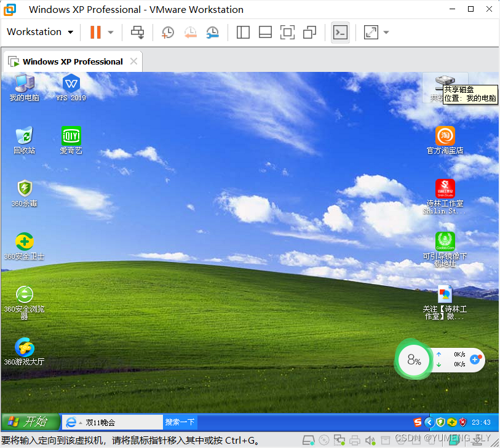Viewport: 500px width, 448px height.
Task: Open the snapshot manager
Action: [212, 32]
